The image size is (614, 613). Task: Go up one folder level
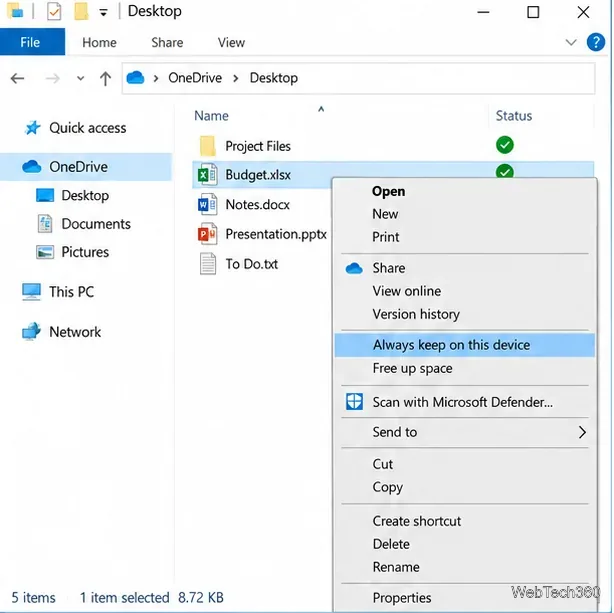[105, 78]
